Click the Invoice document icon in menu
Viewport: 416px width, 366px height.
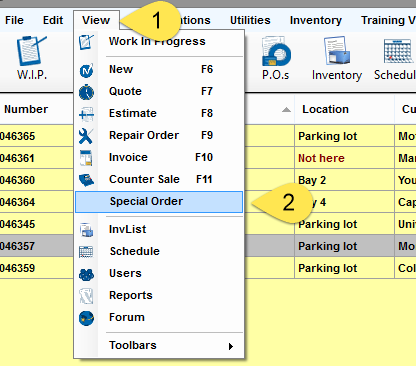click(86, 158)
